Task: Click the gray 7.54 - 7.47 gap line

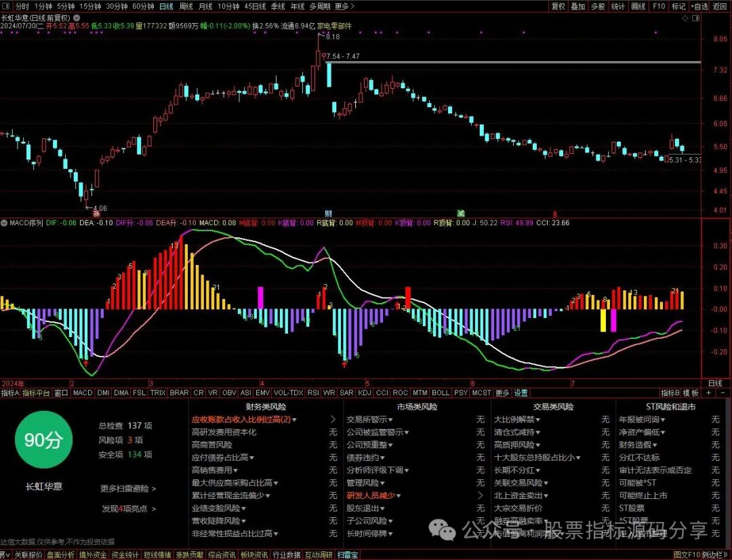Action: point(513,62)
